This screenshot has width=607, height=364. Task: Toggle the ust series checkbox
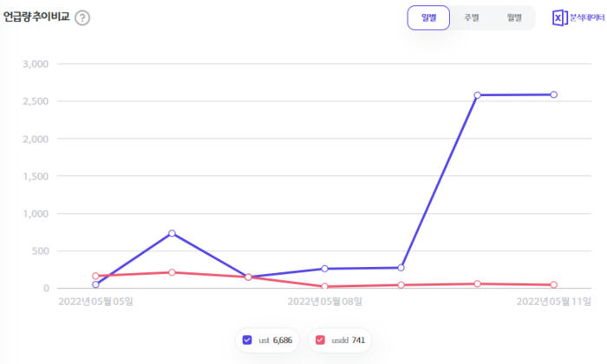tap(248, 341)
